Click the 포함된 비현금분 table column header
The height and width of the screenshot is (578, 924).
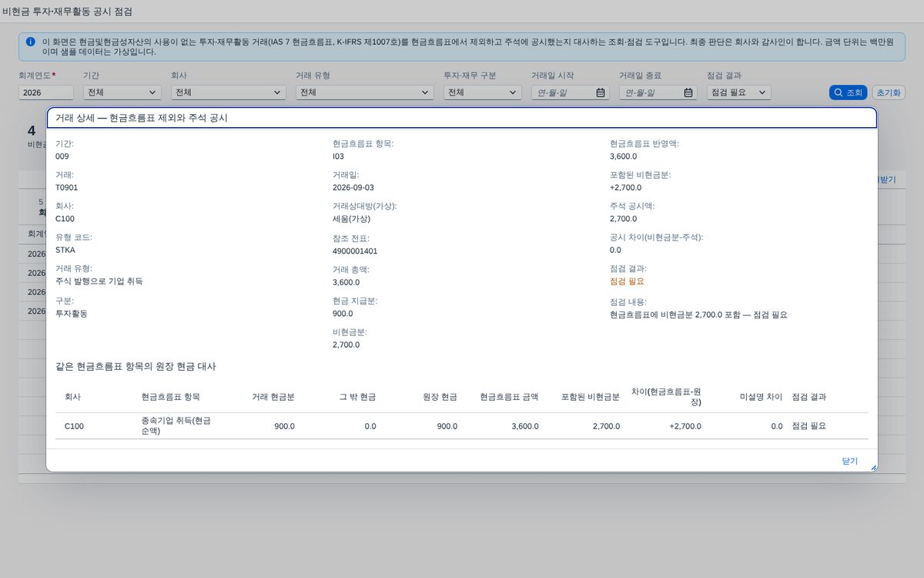(x=591, y=397)
